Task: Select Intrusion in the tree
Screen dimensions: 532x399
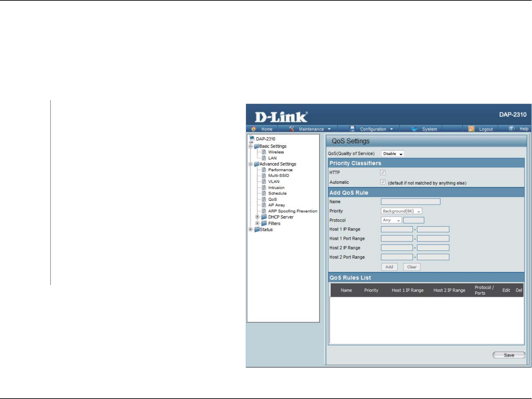Action: (276, 188)
